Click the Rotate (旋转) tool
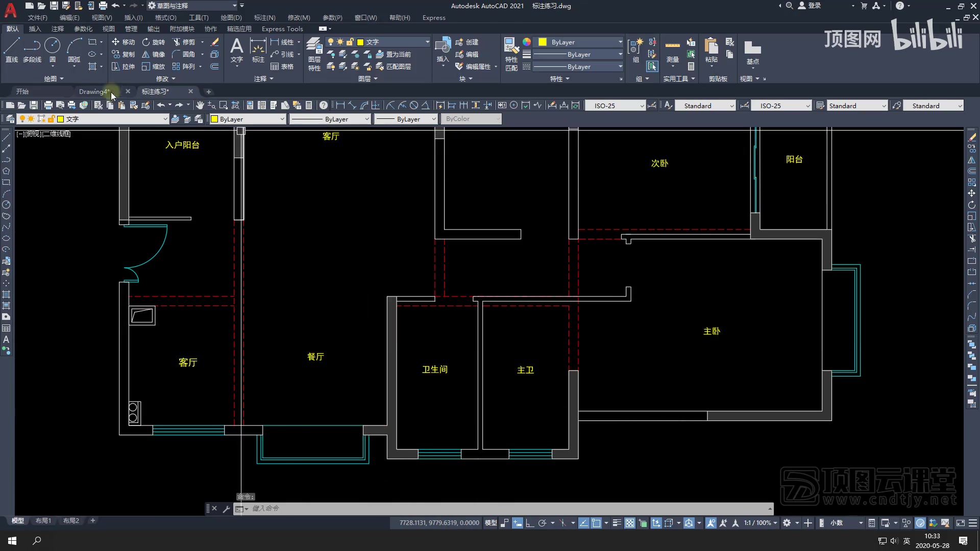The image size is (980, 551). [x=154, y=42]
